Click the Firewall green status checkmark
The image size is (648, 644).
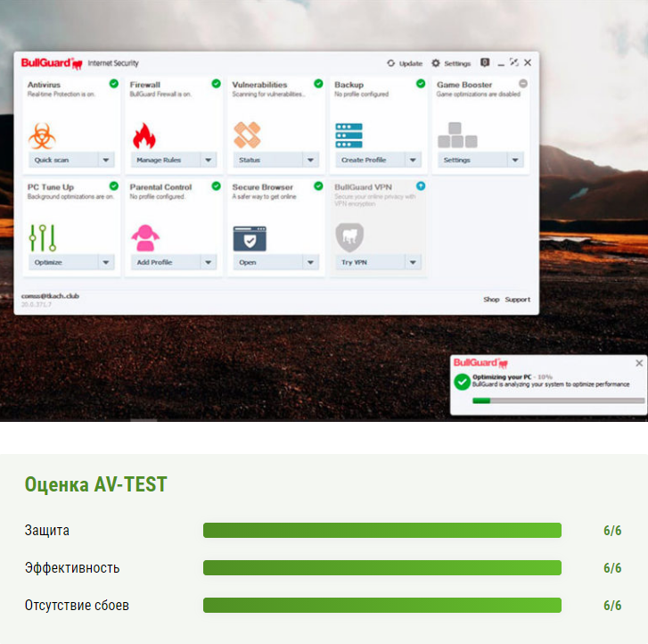pyautogui.click(x=216, y=84)
